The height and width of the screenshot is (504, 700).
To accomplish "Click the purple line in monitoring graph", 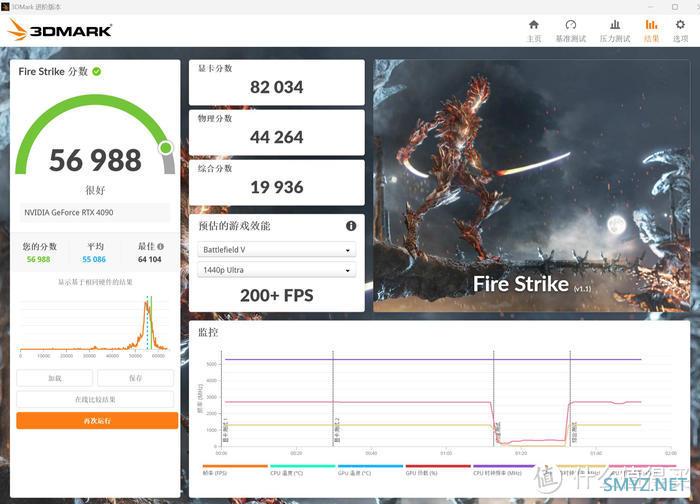I will point(433,359).
